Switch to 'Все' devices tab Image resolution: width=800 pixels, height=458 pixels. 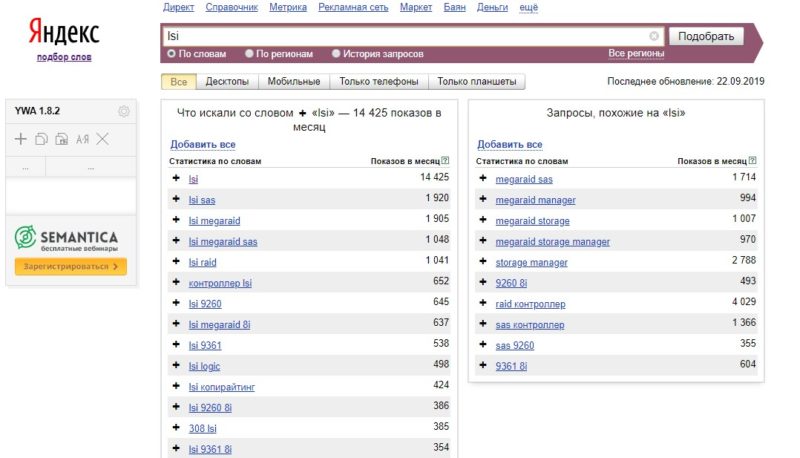(179, 82)
